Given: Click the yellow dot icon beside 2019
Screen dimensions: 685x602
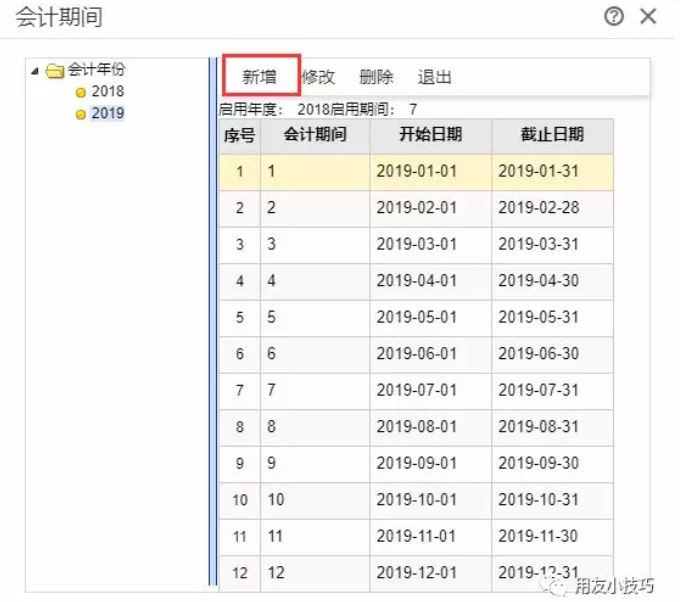Looking at the screenshot, I should click(81, 115).
